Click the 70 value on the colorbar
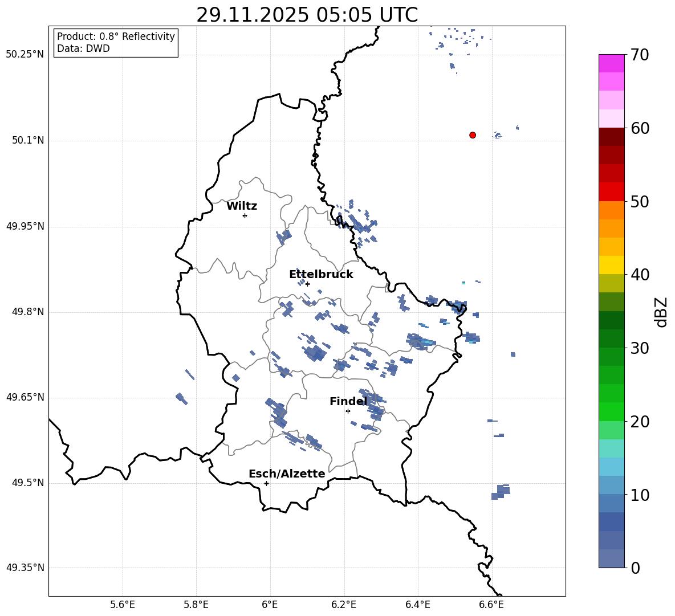This screenshot has height=616, width=675. pos(639,55)
